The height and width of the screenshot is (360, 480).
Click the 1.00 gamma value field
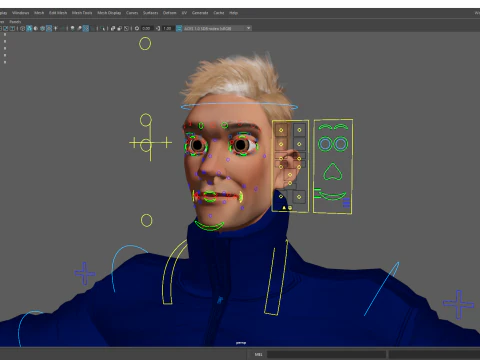coord(168,28)
